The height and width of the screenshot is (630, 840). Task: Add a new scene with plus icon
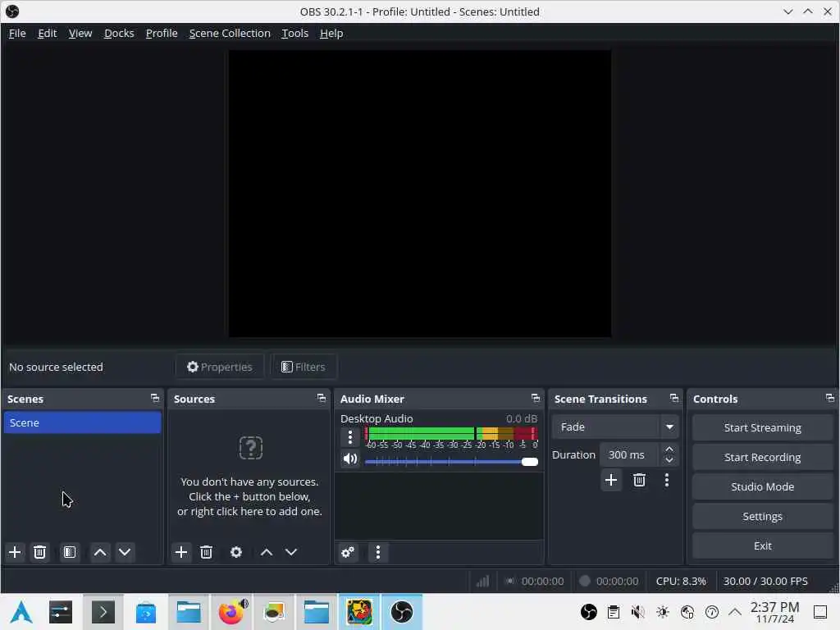point(15,552)
